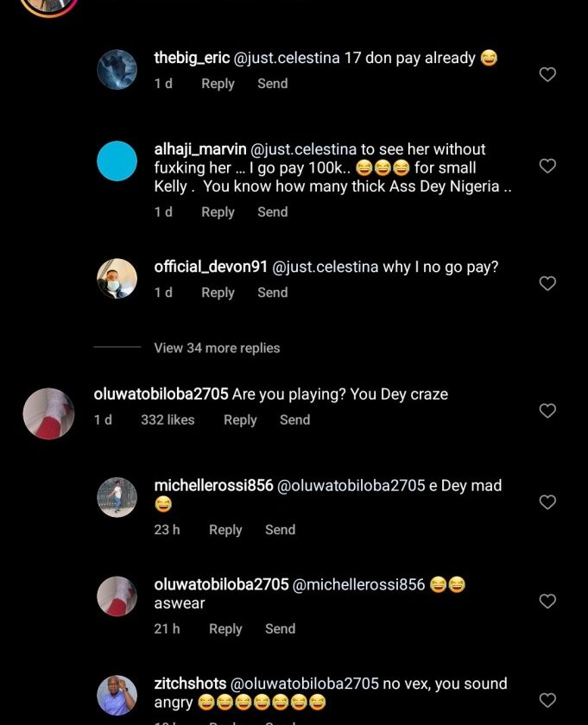
Task: Expand "View 34 more replies"
Action: pos(217,348)
